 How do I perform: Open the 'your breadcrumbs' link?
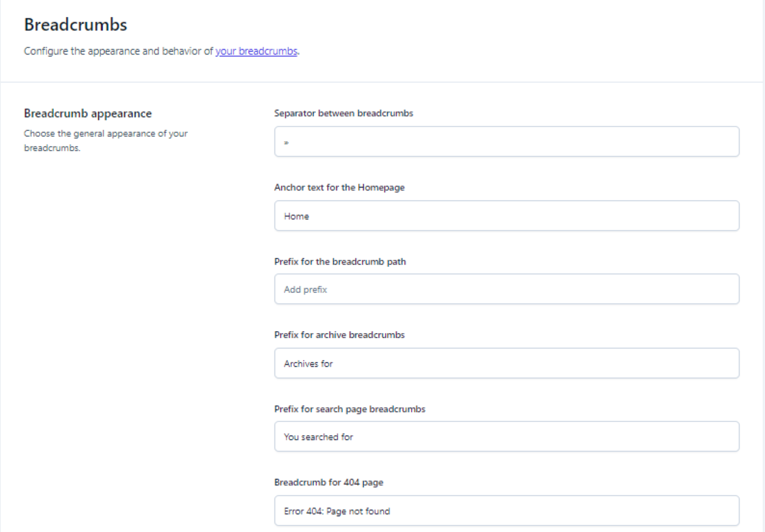tap(256, 51)
